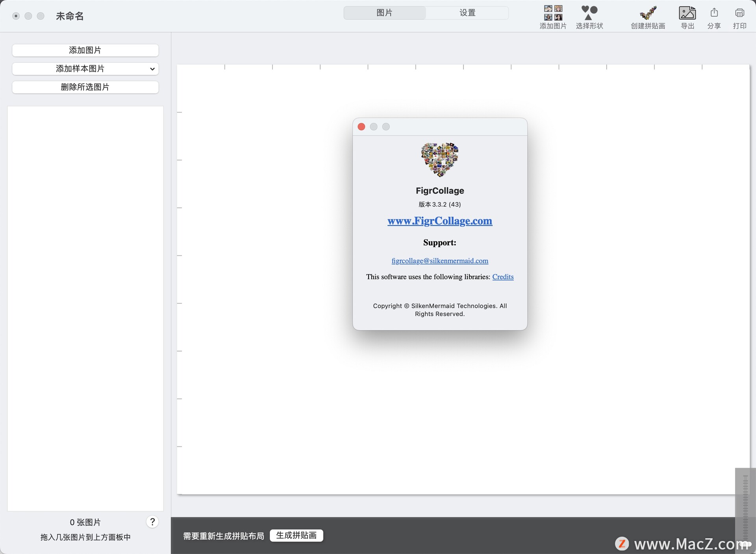
Task: Close the About FigrCollage dialog
Action: tap(361, 126)
